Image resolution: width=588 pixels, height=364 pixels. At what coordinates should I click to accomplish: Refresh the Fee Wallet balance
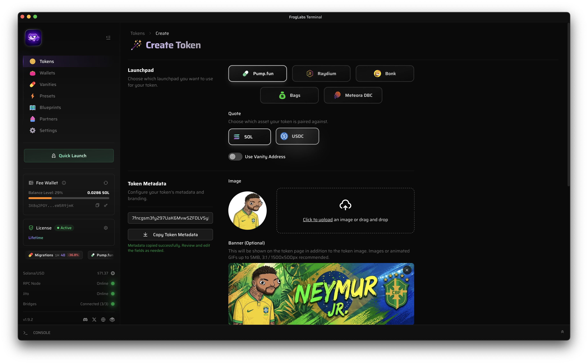(106, 183)
